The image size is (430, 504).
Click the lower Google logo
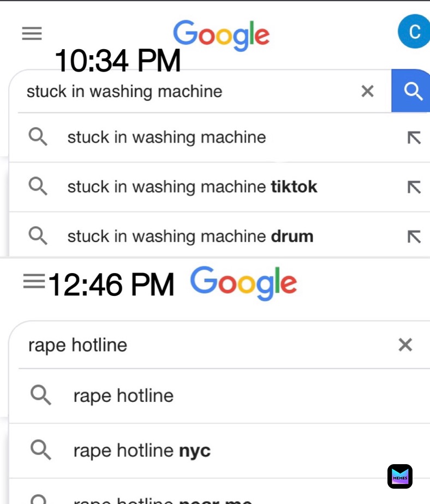(243, 283)
